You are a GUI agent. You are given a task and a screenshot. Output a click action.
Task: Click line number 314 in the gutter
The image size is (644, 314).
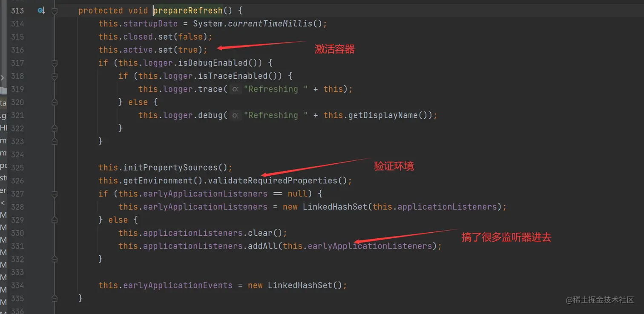(x=17, y=24)
